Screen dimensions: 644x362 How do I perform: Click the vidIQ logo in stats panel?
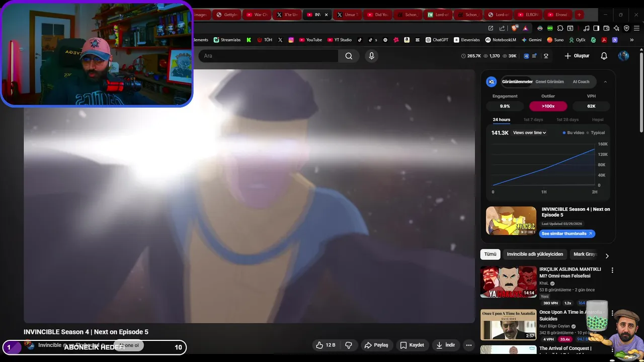pos(492,81)
